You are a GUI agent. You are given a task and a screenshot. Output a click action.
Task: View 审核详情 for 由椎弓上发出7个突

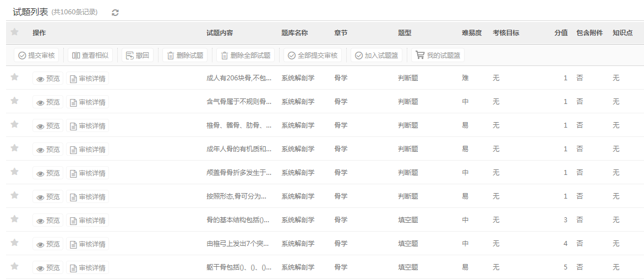pyautogui.click(x=88, y=244)
